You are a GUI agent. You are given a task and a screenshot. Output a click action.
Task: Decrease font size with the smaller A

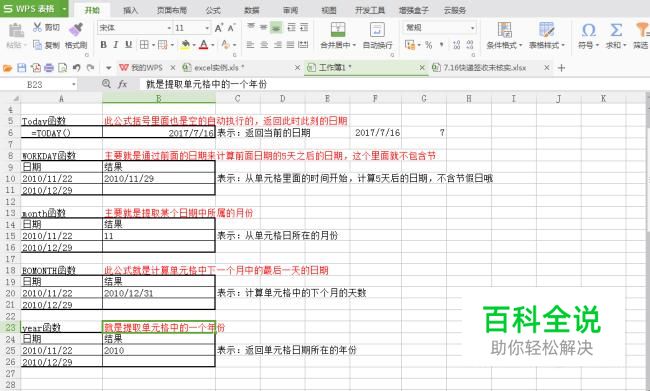[232, 28]
